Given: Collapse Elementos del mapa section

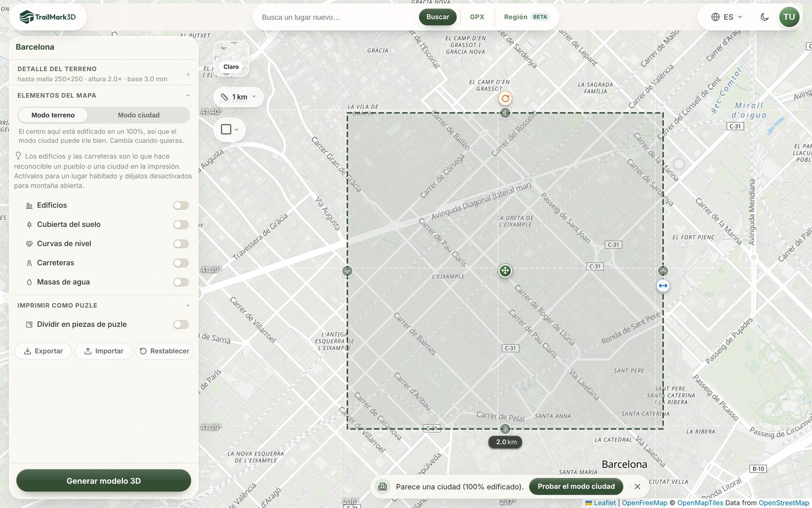Looking at the screenshot, I should 104,95.
